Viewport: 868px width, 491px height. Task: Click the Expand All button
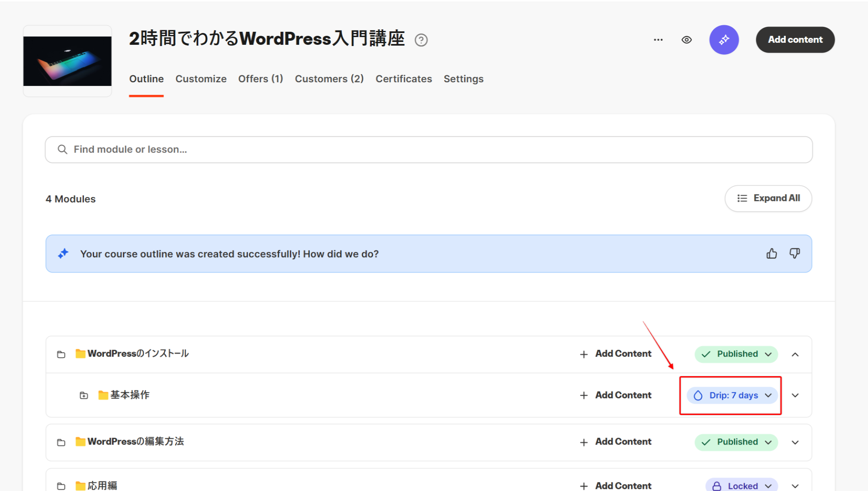[x=768, y=198]
